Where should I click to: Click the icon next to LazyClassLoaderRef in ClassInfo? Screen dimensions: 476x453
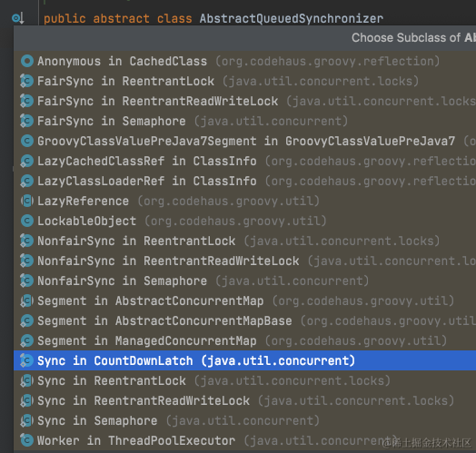click(27, 182)
